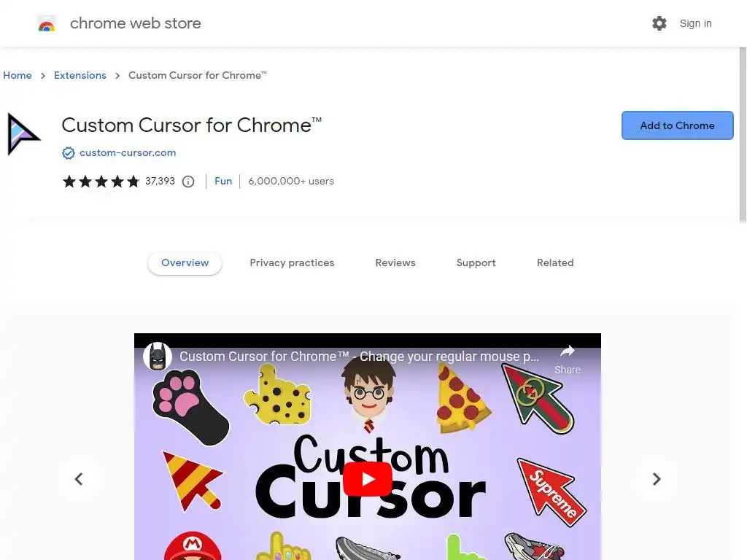
Task: Go to Extensions breadcrumb link
Action: (x=80, y=75)
